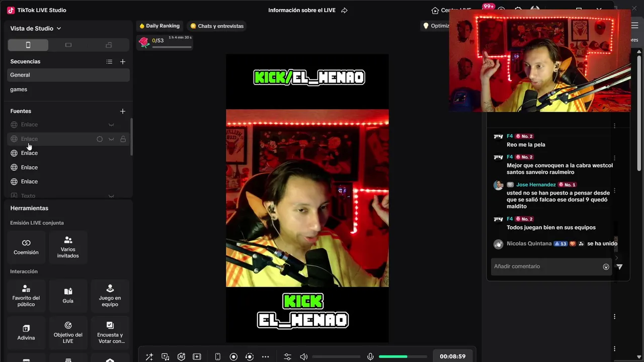Click the home icon beside Centro LIVE
The height and width of the screenshot is (362, 644).
coord(435,11)
